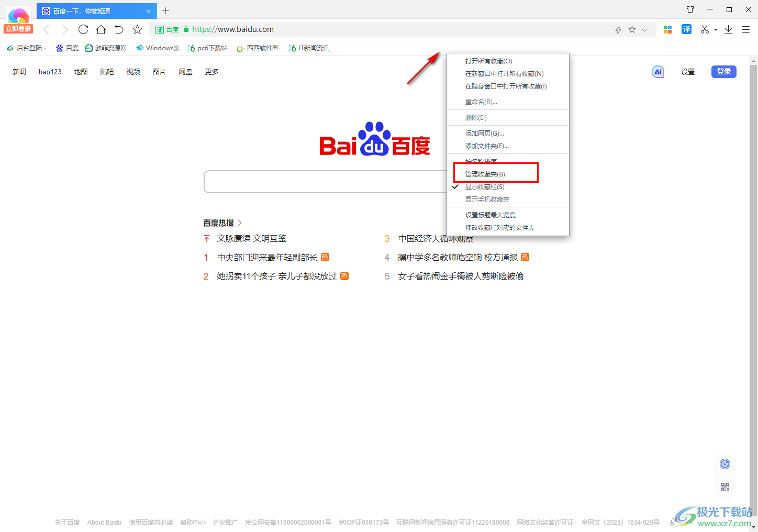Select the 百度一下，你就知道 tab
758x532 pixels.
pyautogui.click(x=97, y=10)
